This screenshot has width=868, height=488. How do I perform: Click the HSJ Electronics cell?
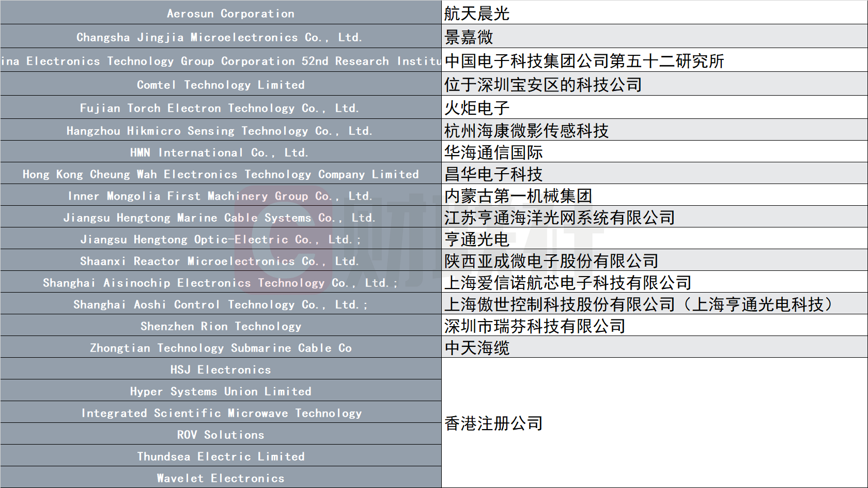[x=221, y=369]
